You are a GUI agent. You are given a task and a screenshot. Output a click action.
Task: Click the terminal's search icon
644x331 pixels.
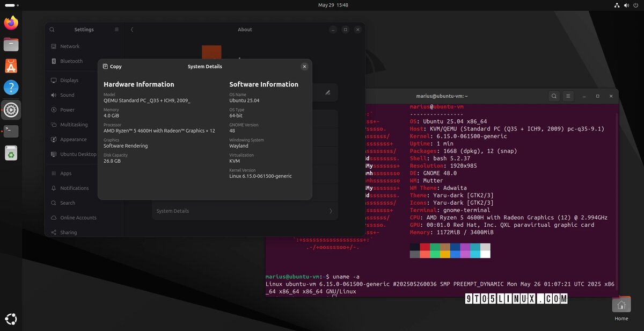554,96
